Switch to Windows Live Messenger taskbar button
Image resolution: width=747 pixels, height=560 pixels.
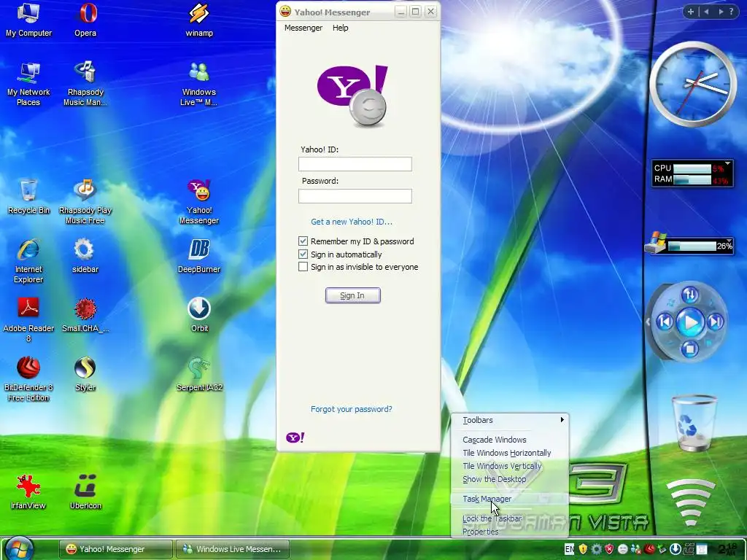click(233, 549)
